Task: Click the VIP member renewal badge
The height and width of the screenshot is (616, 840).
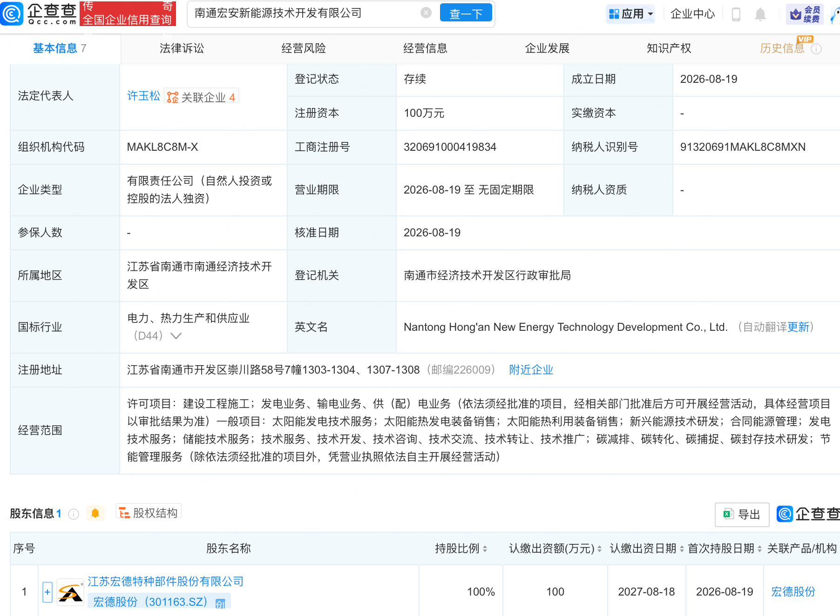Action: (805, 14)
